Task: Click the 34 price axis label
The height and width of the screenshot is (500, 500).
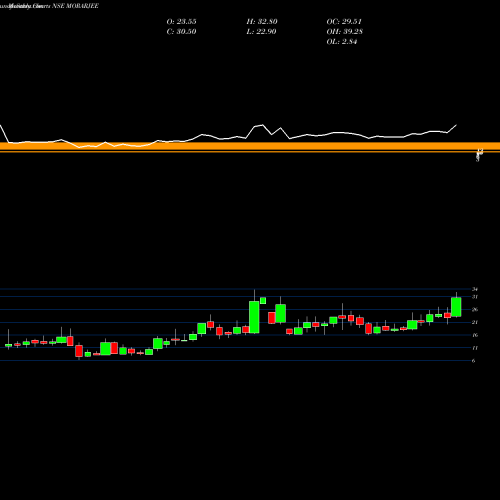Action: click(475, 289)
